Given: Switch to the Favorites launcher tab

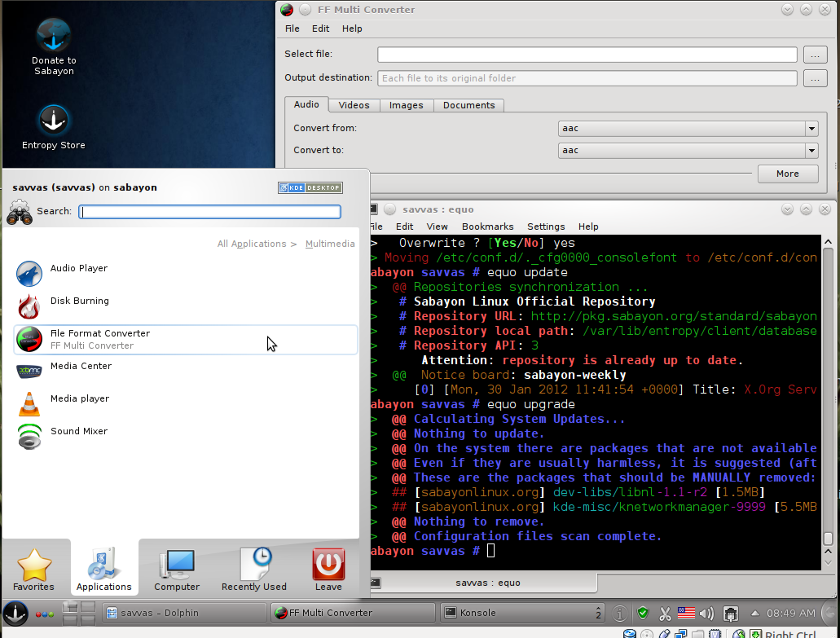Looking at the screenshot, I should 34,570.
